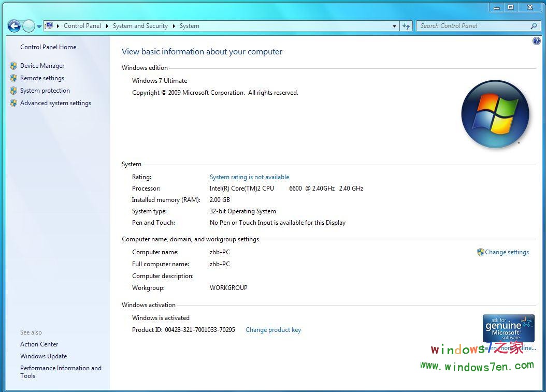Select the Control Panel breadcrumb
The width and height of the screenshot is (546, 392).
click(82, 26)
